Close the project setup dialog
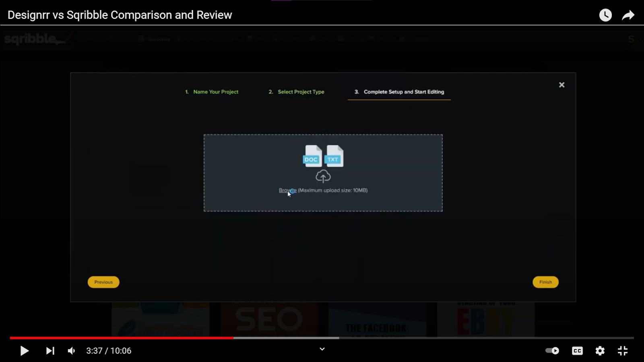644x362 pixels. coord(561,85)
